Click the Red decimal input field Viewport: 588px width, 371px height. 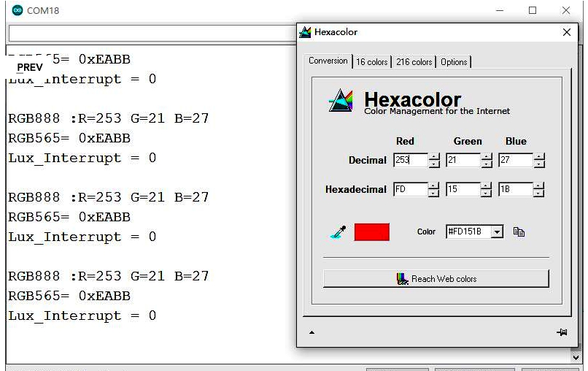(x=410, y=160)
